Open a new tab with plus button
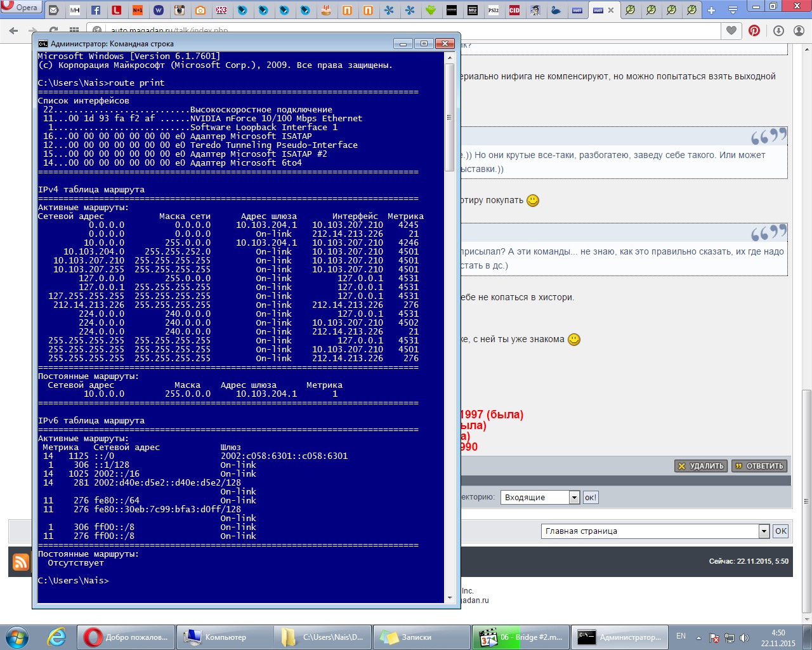 click(x=711, y=10)
